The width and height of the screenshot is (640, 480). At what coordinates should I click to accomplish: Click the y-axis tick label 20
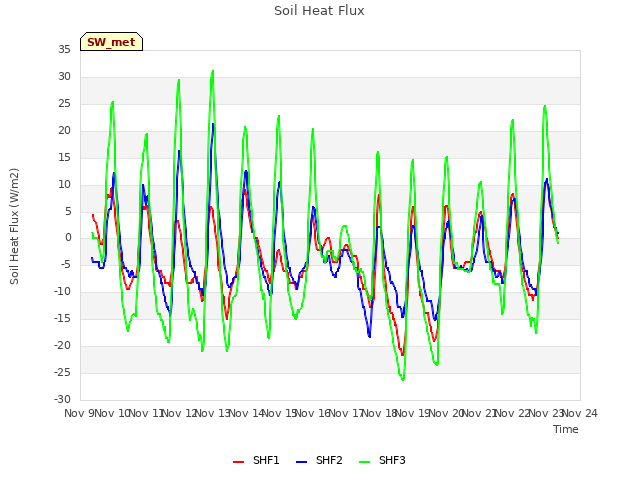(x=64, y=131)
